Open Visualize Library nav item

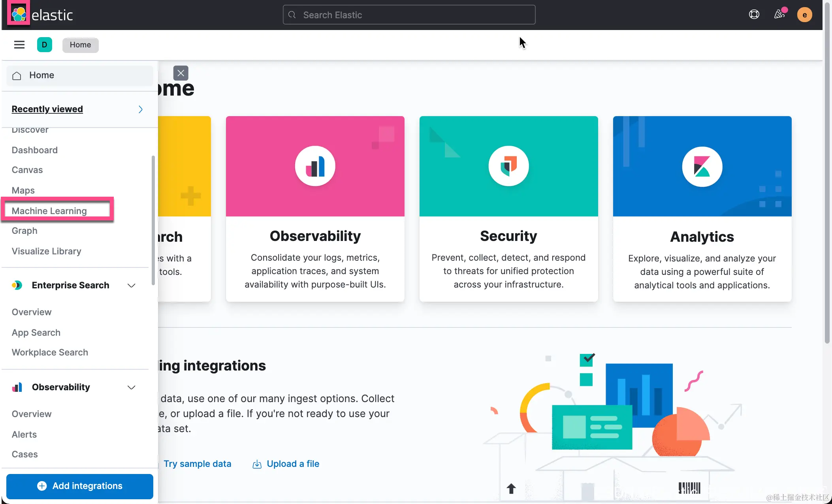[47, 251]
